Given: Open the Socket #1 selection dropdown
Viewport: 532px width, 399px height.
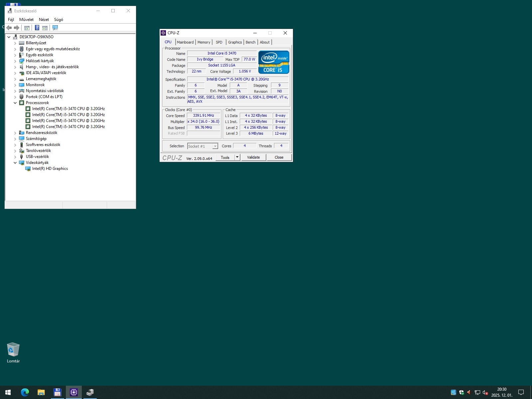Looking at the screenshot, I should 215,146.
